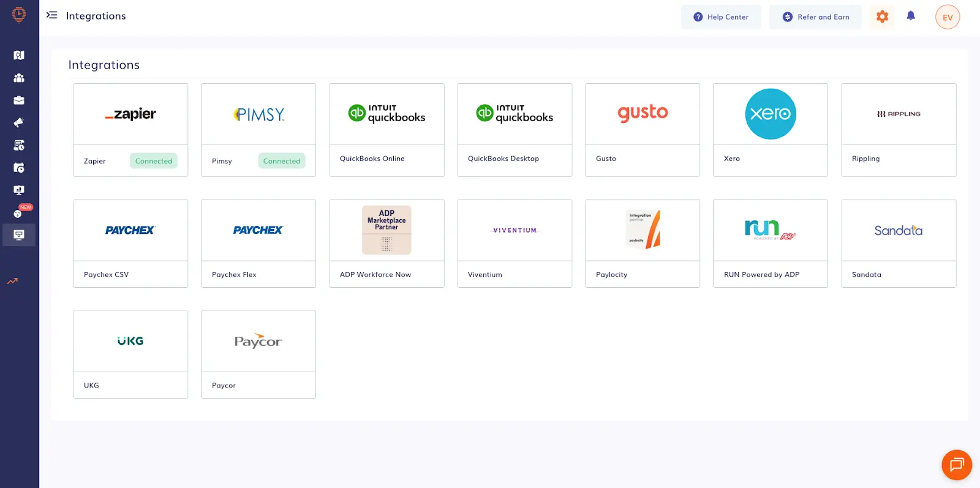Click the 'QuickBooks Online' label
Screen dimensions: 980x488
pyautogui.click(x=372, y=159)
